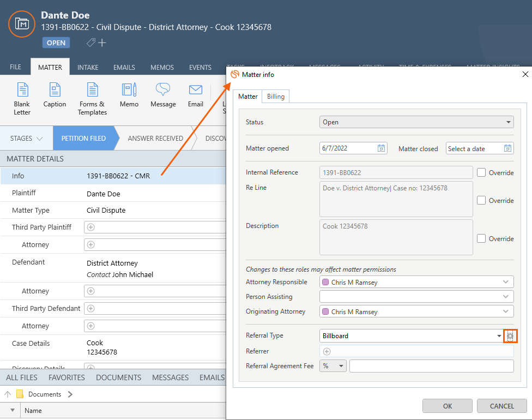Select the Plaintiff Dante Doe row

pyautogui.click(x=113, y=194)
